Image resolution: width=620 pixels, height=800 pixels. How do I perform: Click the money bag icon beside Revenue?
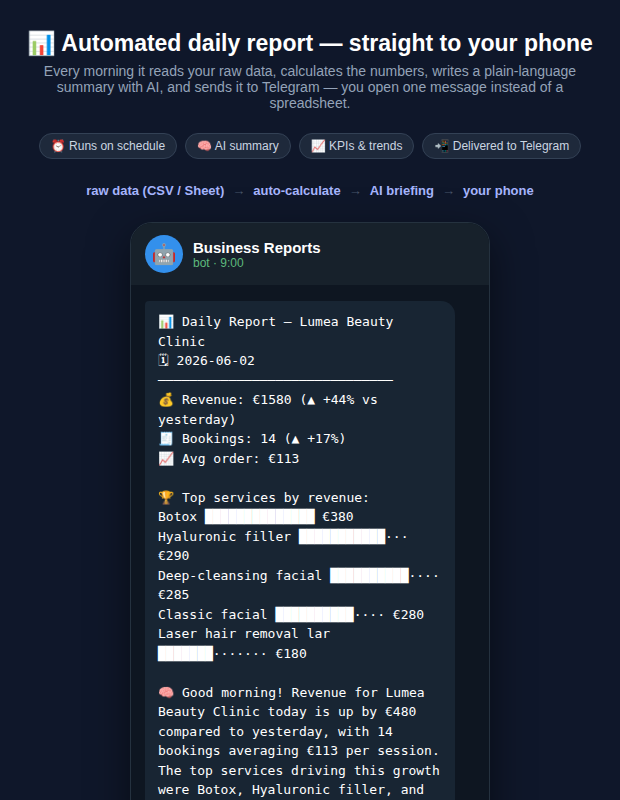(x=166, y=399)
